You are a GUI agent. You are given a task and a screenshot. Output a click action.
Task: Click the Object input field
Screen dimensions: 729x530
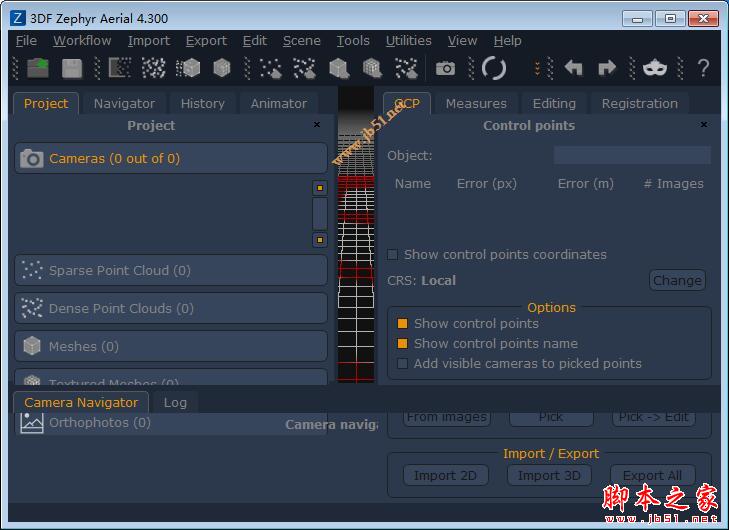tap(632, 155)
